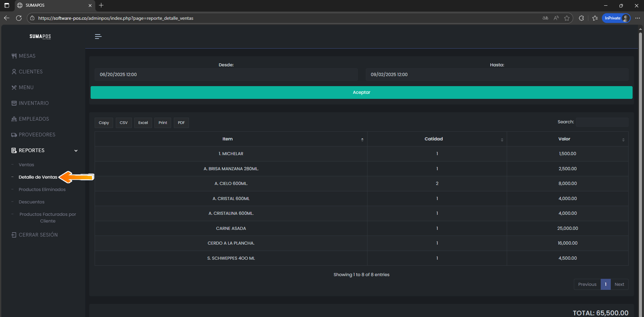The image size is (644, 317).
Task: Open the CLIENTES sidebar item
Action: 31,72
